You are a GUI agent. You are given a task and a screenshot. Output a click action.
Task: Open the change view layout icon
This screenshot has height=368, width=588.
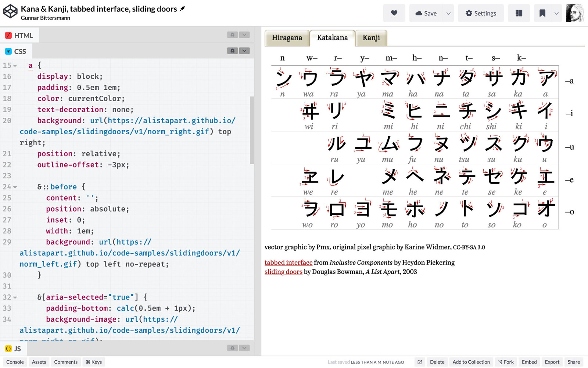coord(519,13)
